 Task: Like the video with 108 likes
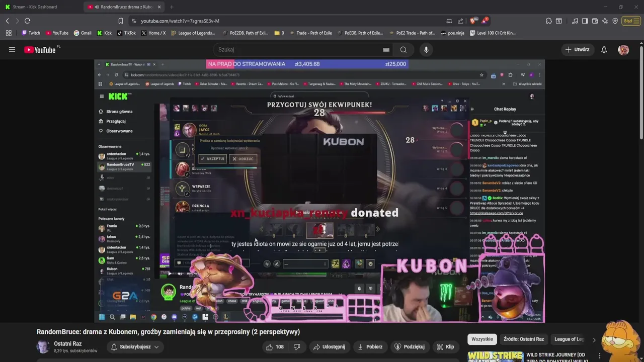[275, 347]
